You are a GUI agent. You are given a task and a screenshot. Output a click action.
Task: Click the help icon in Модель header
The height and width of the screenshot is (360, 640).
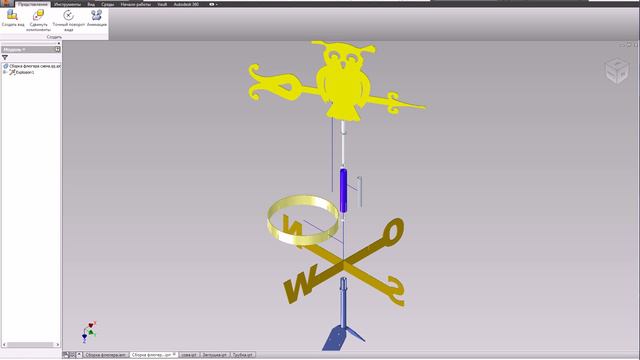point(58,49)
